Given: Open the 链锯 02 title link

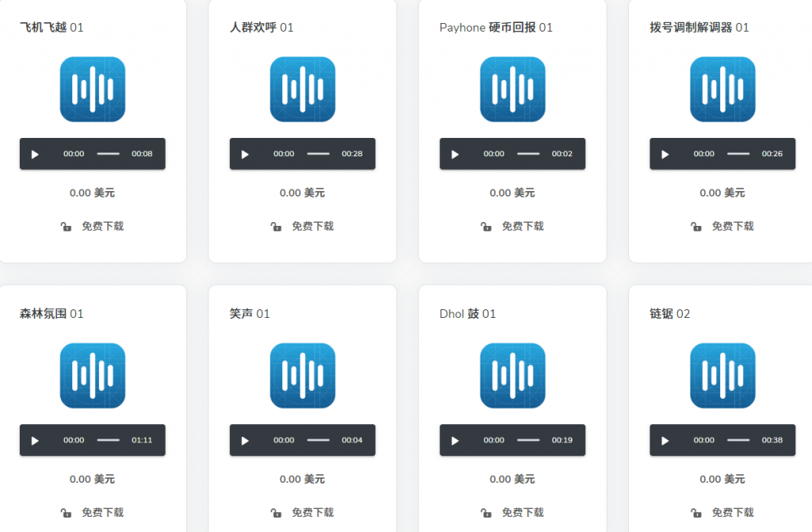Looking at the screenshot, I should (669, 314).
